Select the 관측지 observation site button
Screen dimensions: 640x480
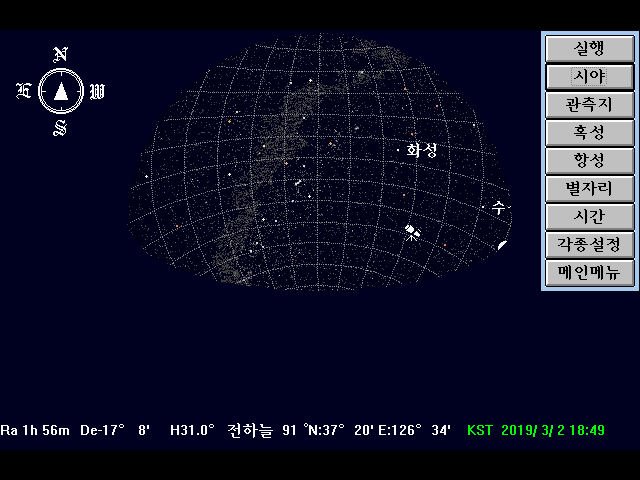[590, 105]
